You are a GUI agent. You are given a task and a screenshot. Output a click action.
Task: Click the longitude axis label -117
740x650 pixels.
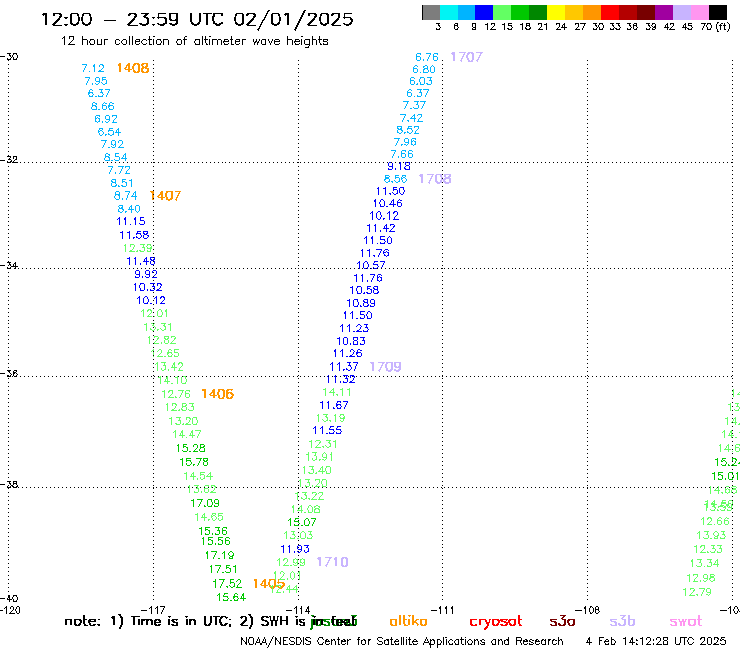tap(153, 610)
